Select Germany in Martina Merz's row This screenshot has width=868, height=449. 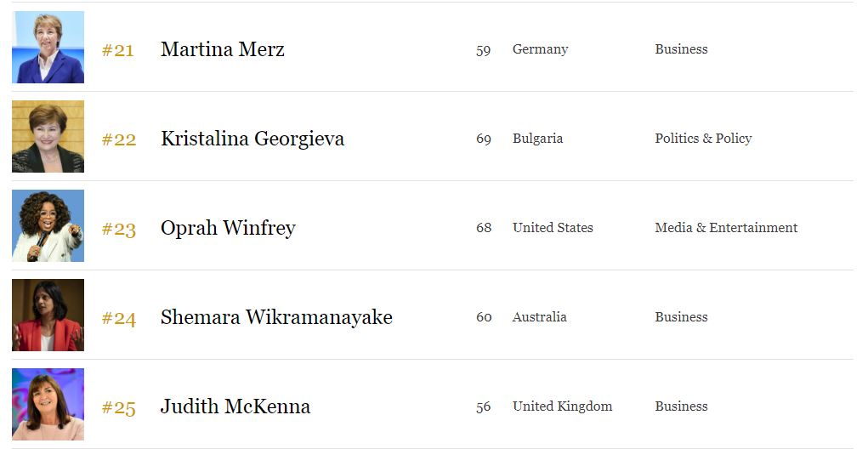coord(541,49)
